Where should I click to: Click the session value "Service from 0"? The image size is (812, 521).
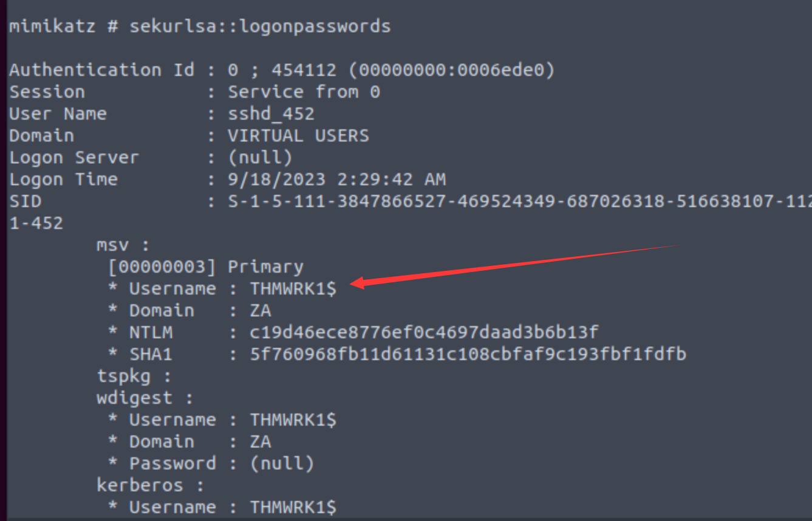(304, 92)
